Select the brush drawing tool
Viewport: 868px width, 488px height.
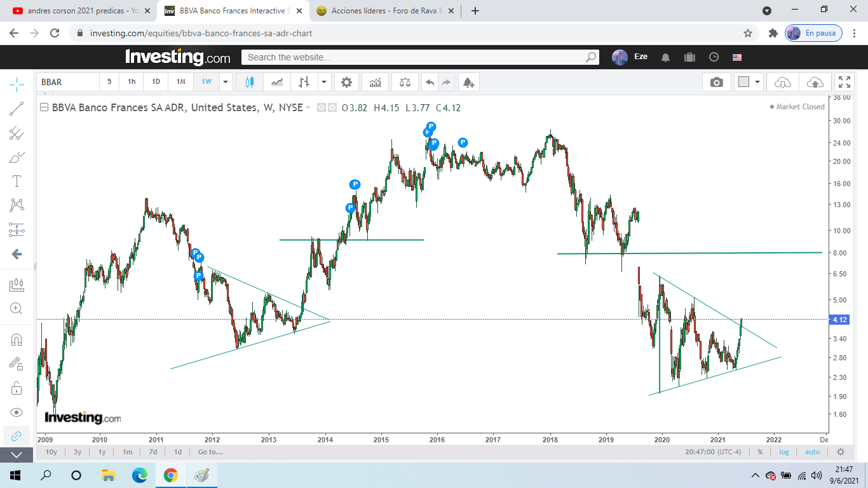tap(17, 157)
